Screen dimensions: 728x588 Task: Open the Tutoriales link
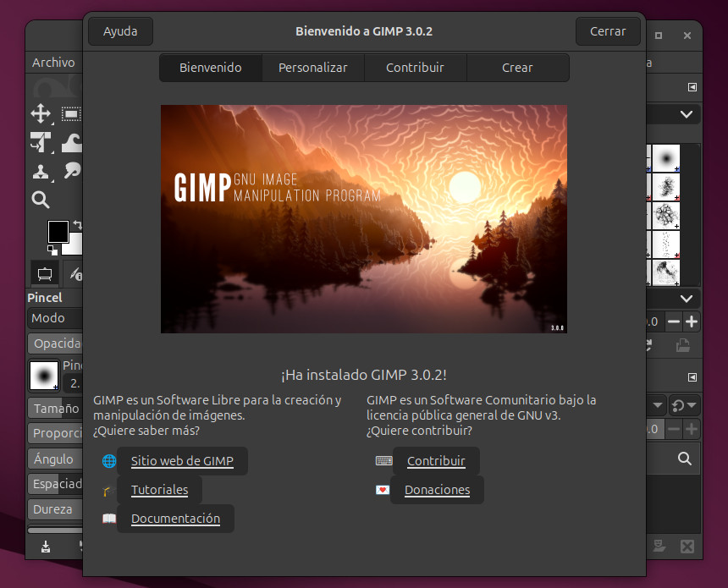[x=159, y=490]
